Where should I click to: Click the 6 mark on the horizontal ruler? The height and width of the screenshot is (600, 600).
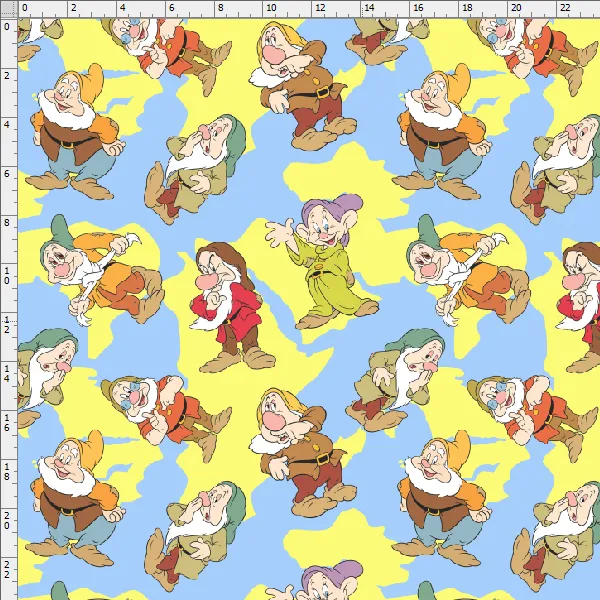tap(171, 7)
